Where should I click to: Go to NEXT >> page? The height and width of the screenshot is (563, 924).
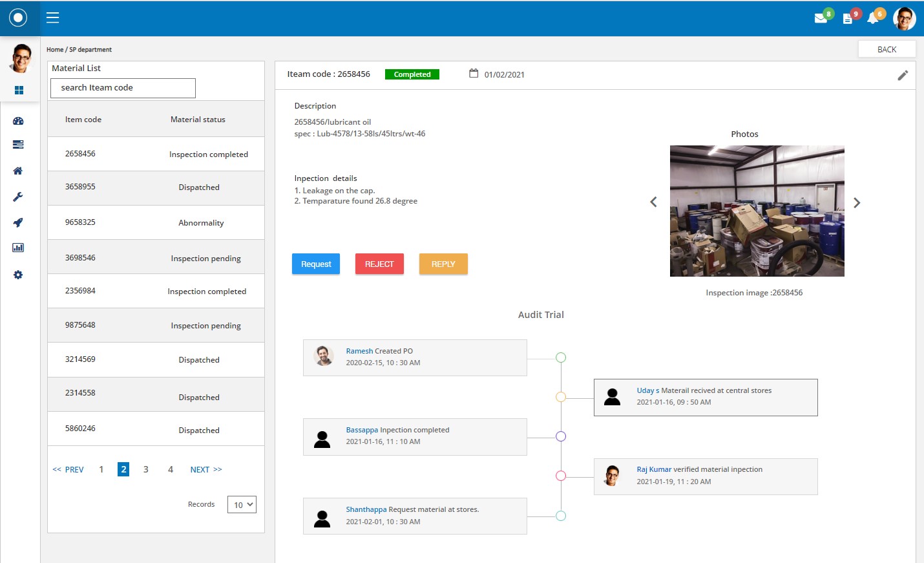(206, 470)
